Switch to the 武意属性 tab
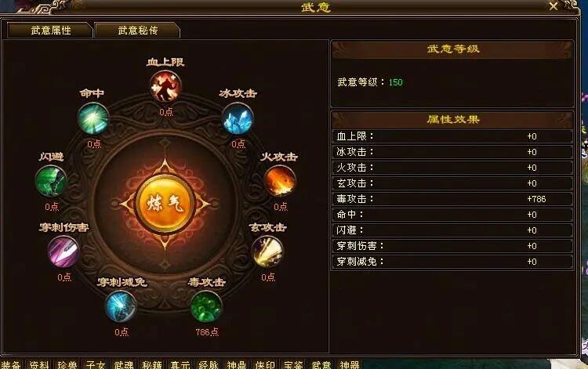 tap(50, 31)
